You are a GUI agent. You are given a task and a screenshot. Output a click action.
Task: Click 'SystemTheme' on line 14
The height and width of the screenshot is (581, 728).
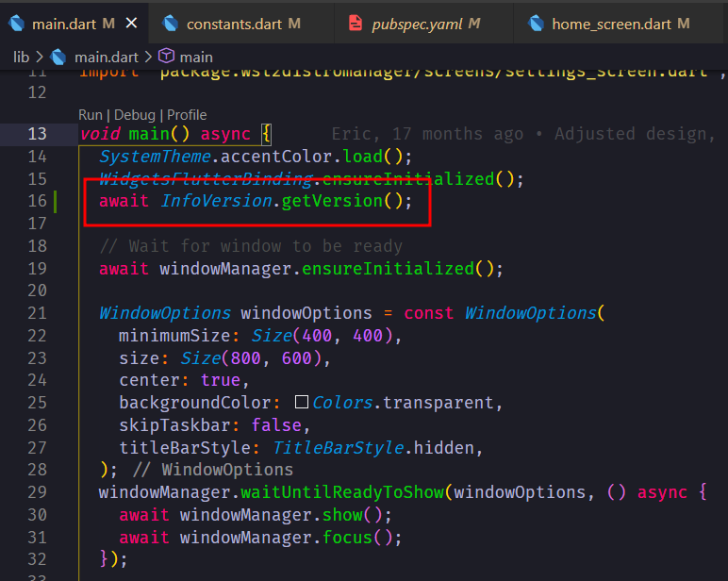(155, 157)
